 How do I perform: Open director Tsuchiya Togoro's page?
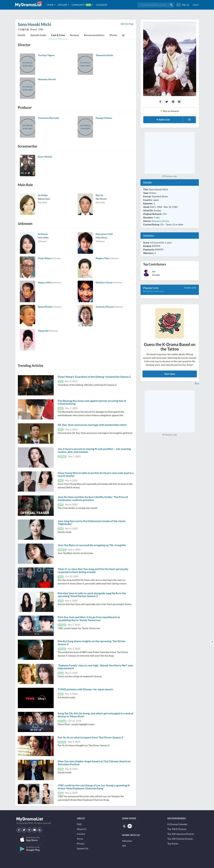pos(46,55)
